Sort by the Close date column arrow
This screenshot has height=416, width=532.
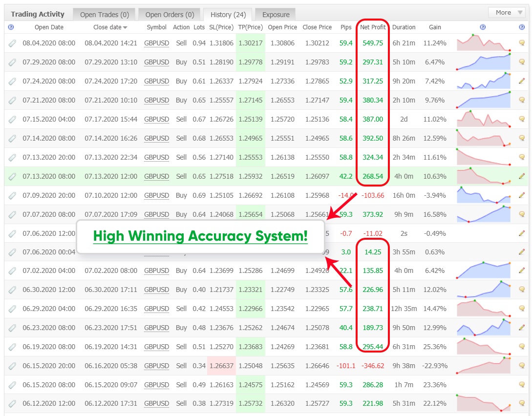click(125, 27)
